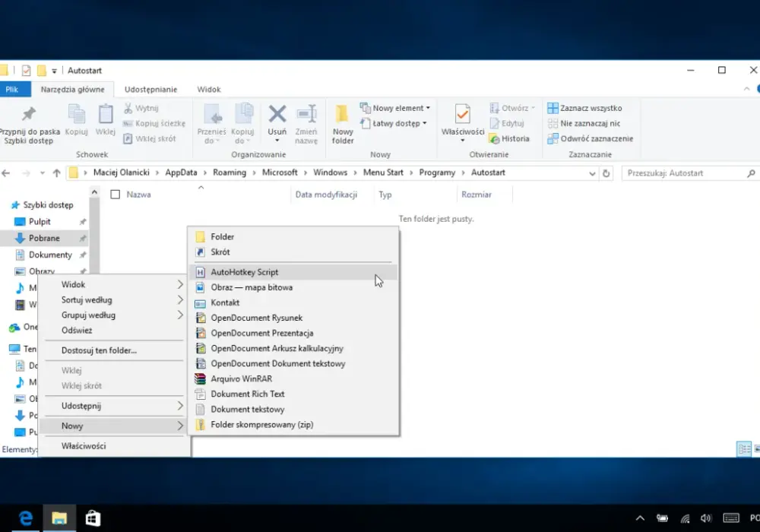Select Arquivo WinRAR entry
Image resolution: width=760 pixels, height=532 pixels.
coord(293,379)
